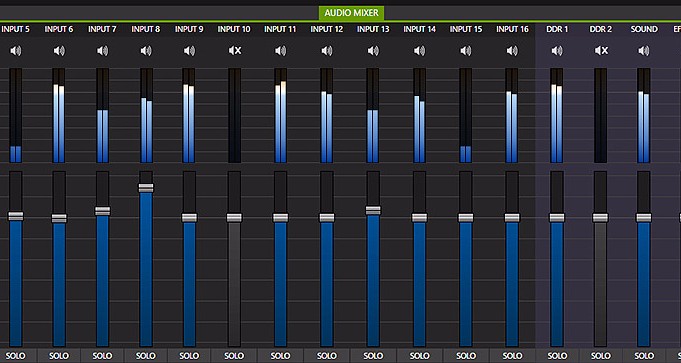Click the INPUT 12 channel label
This screenshot has width=681, height=363.
click(327, 29)
